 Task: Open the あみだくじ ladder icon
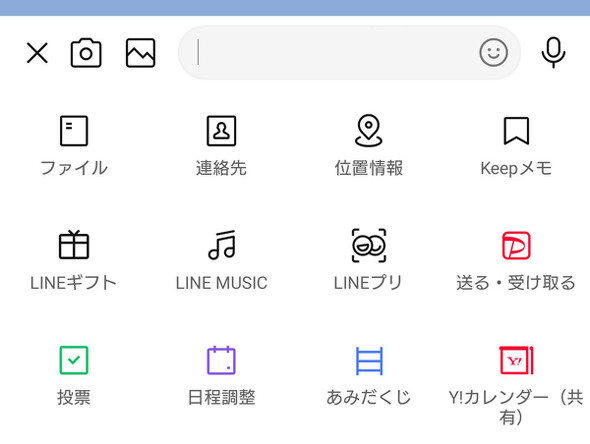click(x=369, y=361)
